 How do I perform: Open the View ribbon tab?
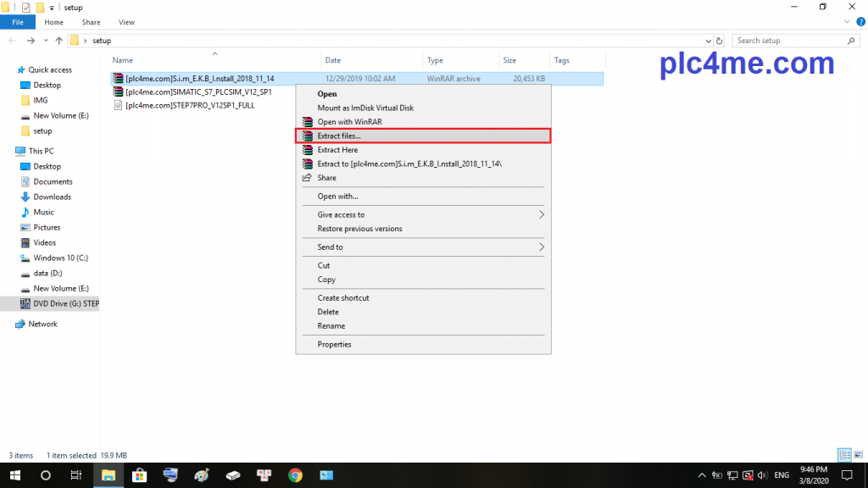pyautogui.click(x=126, y=22)
